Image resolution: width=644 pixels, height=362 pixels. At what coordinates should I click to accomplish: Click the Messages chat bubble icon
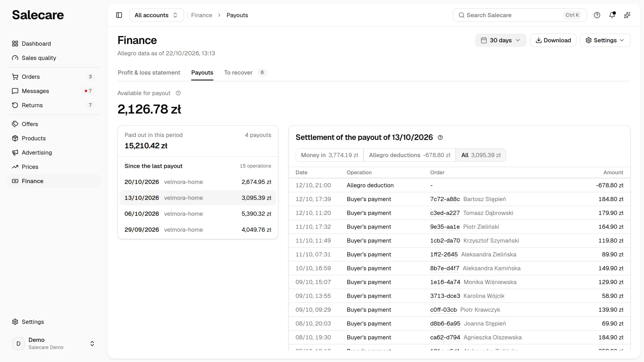pos(15,91)
